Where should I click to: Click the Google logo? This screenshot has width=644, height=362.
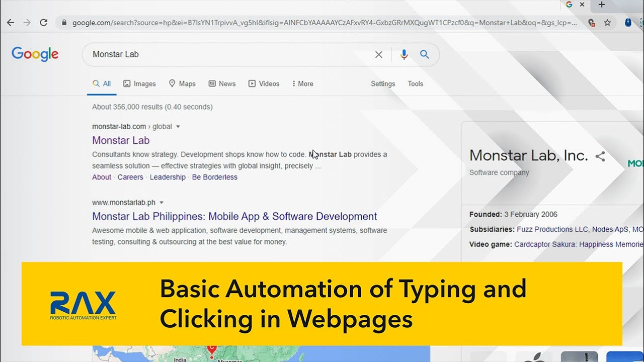tap(35, 54)
